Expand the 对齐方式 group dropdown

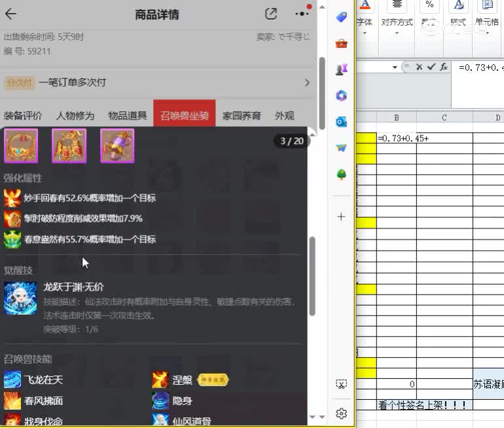pos(397,33)
